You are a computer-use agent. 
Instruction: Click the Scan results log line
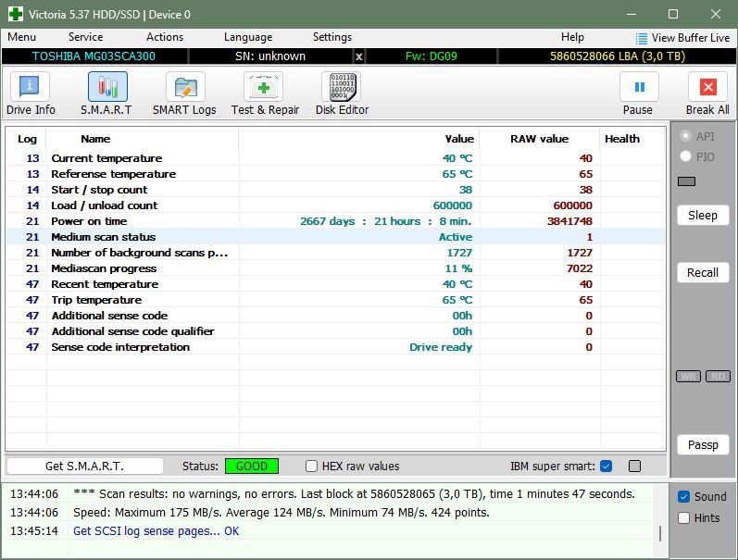coord(354,494)
